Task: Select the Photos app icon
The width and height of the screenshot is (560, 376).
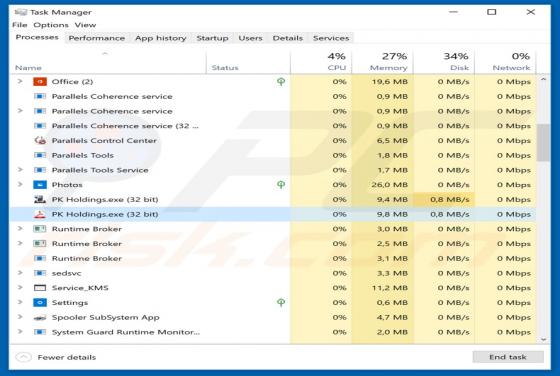Action: point(40,185)
